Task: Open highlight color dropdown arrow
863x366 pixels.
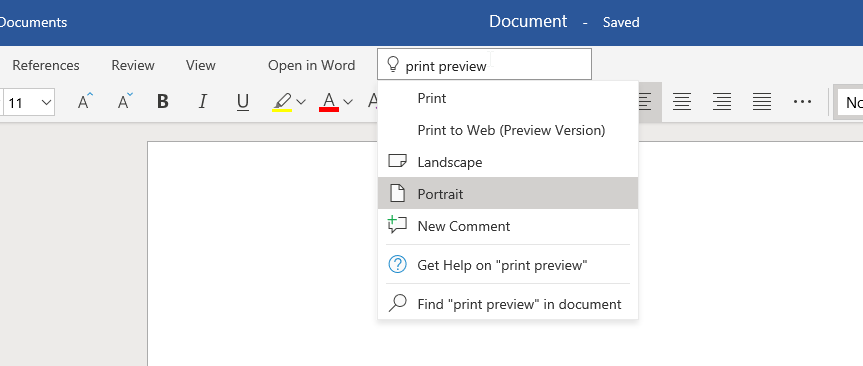Action: (301, 102)
